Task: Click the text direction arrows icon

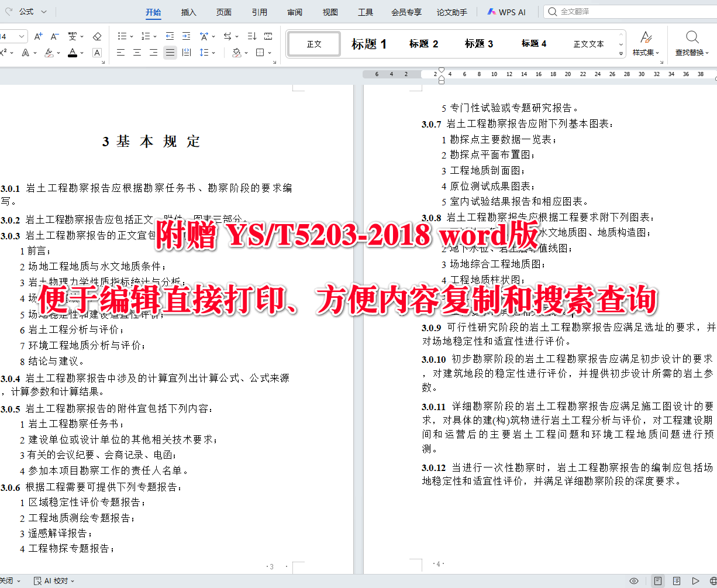Action: (227, 36)
